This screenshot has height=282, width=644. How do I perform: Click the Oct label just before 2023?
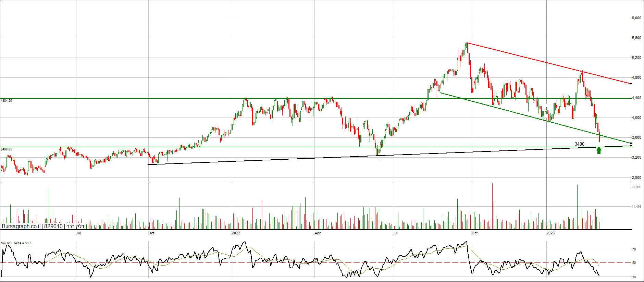(x=474, y=233)
